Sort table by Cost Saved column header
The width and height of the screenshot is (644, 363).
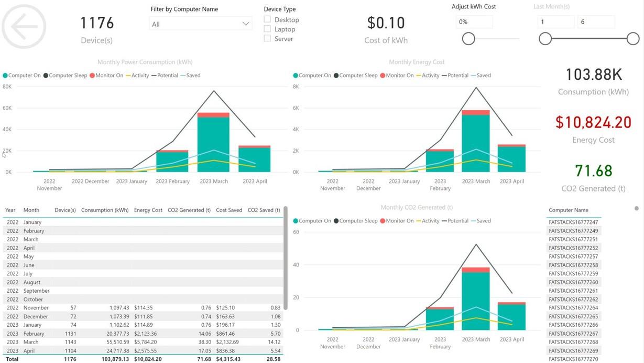point(229,210)
